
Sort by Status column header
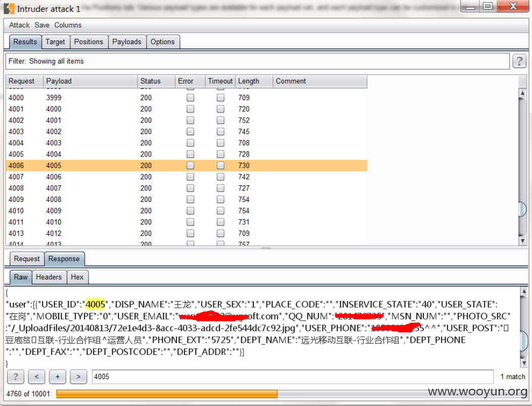156,81
